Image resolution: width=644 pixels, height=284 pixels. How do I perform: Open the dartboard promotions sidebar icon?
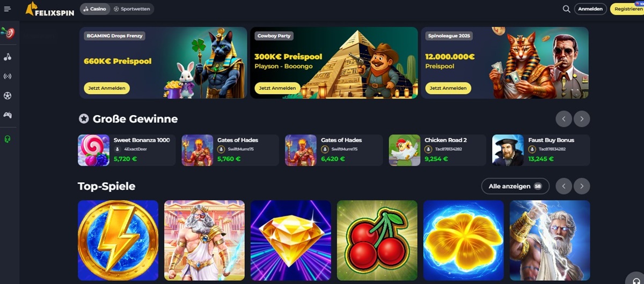(8, 33)
